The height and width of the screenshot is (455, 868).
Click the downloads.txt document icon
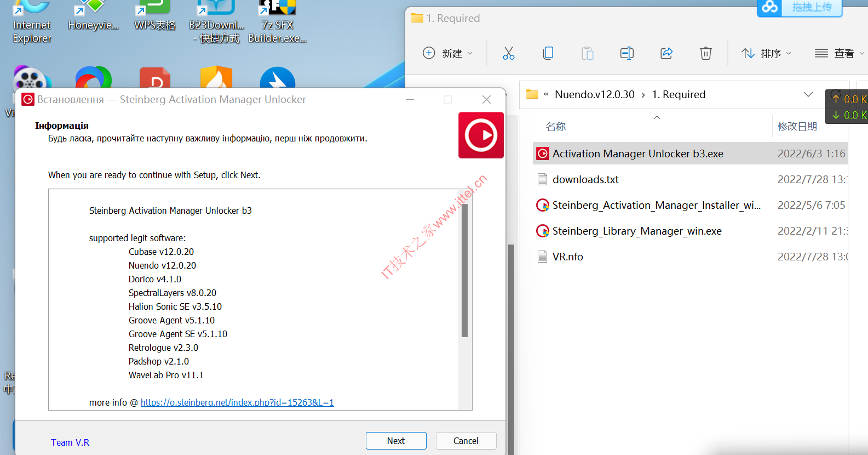543,179
